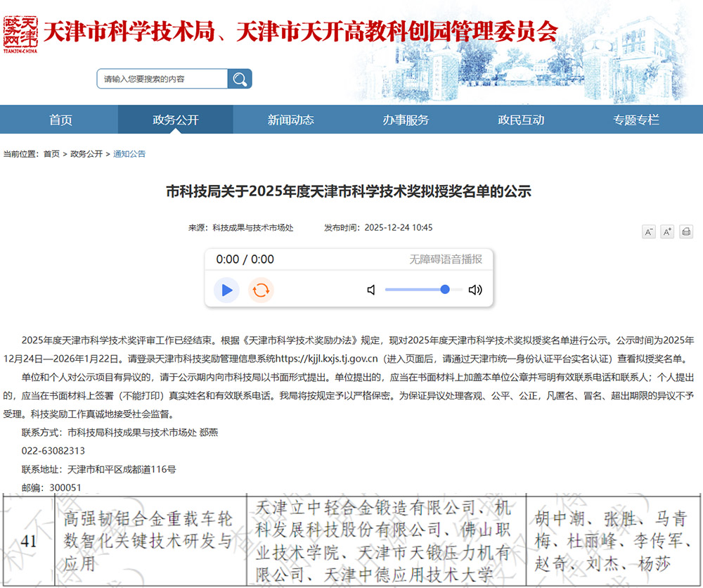The height and width of the screenshot is (588, 703).
Task: Click the 通知公告 breadcrumb link
Action: click(x=130, y=153)
